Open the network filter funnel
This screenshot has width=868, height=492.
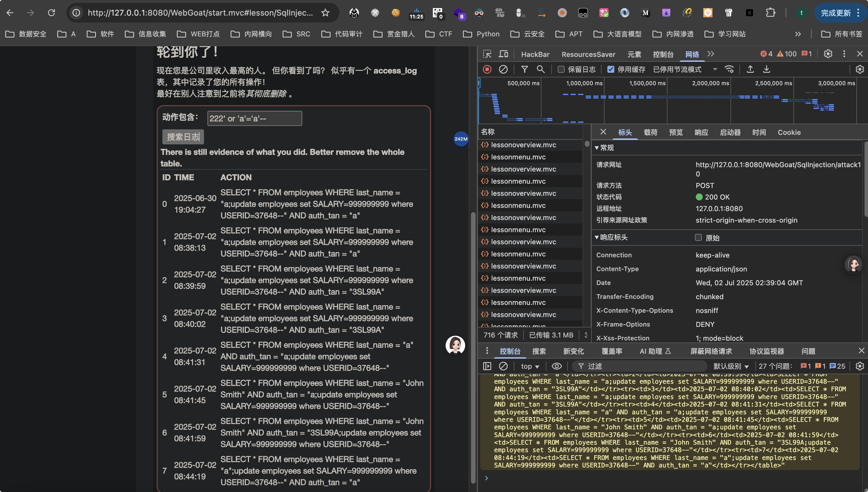coord(524,69)
